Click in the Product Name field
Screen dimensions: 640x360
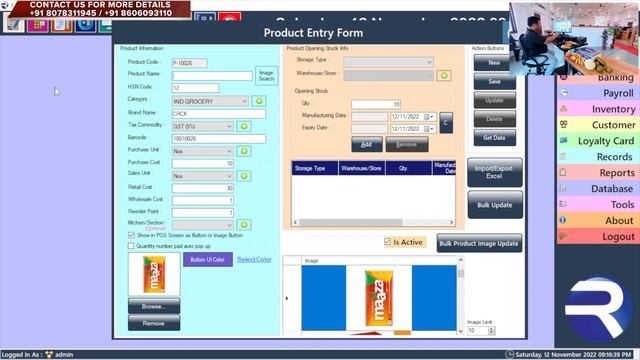pyautogui.click(x=212, y=76)
